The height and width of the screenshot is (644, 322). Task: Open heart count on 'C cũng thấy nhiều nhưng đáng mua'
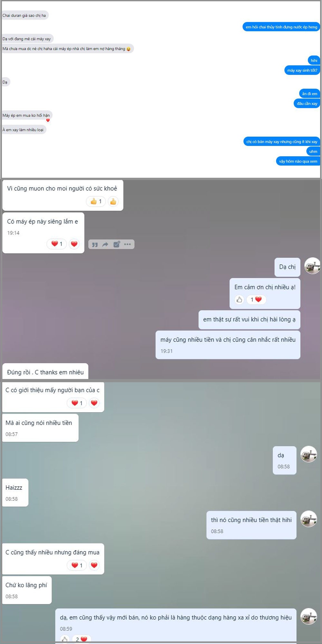(x=77, y=565)
